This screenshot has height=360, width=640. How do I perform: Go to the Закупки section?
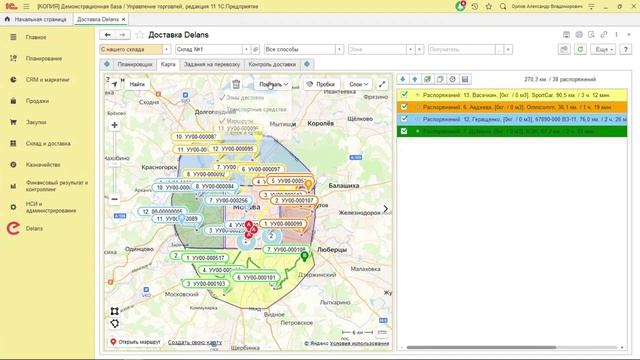pos(36,122)
